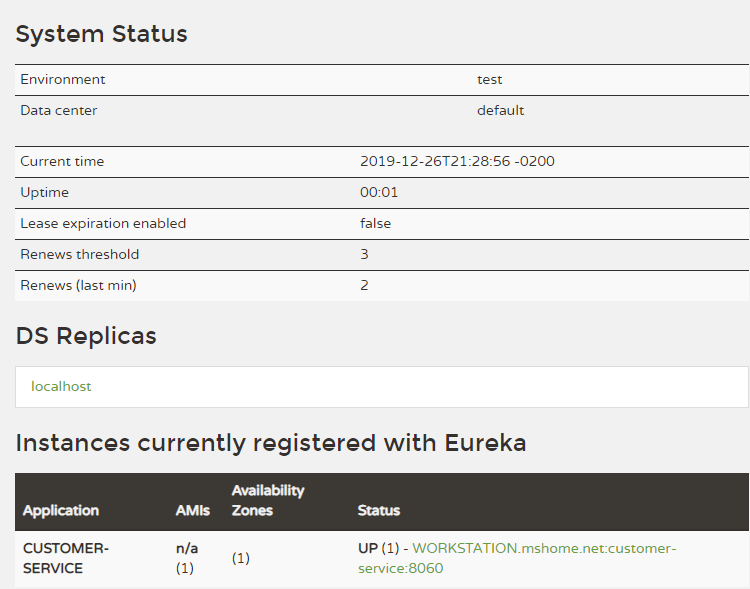Viewport: 750px width, 589px height.
Task: Click the Current time timestamp value
Action: click(457, 161)
